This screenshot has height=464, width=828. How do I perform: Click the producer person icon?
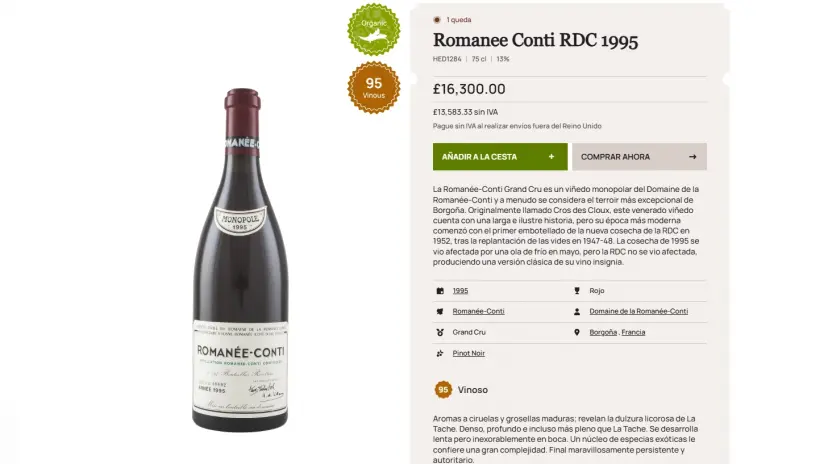click(577, 311)
